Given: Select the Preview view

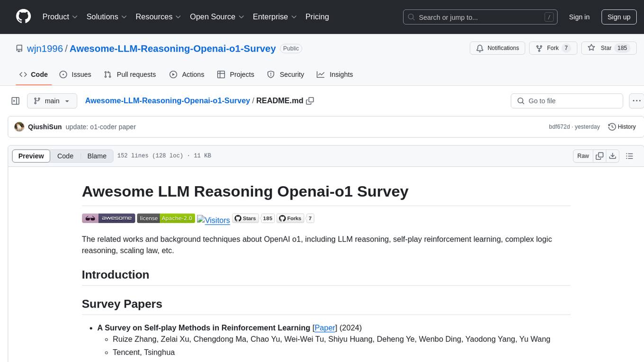Looking at the screenshot, I should [31, 156].
